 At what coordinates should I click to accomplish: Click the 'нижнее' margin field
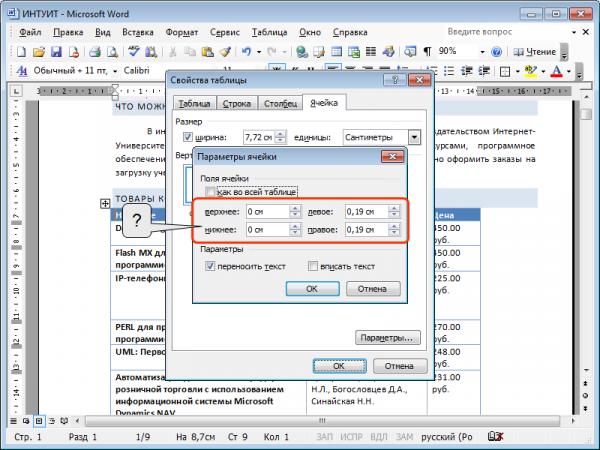268,230
